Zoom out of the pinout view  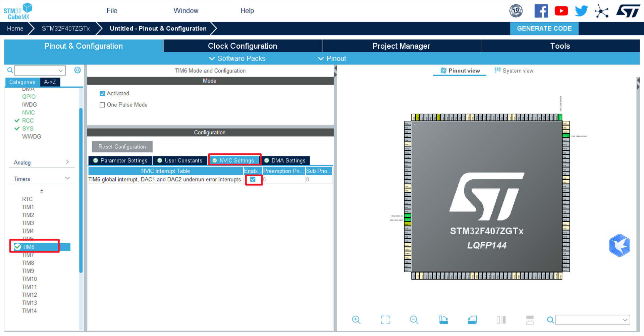[x=414, y=320]
